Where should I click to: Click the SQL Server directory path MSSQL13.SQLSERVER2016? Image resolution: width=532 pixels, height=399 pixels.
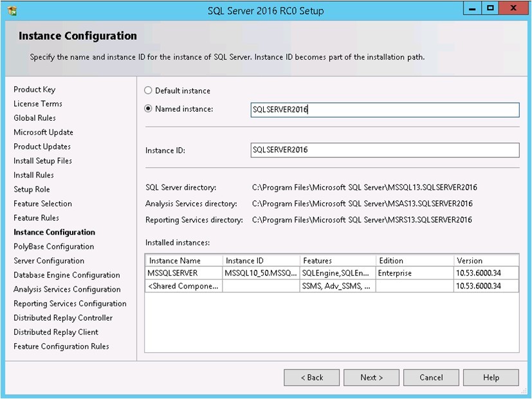(364, 187)
